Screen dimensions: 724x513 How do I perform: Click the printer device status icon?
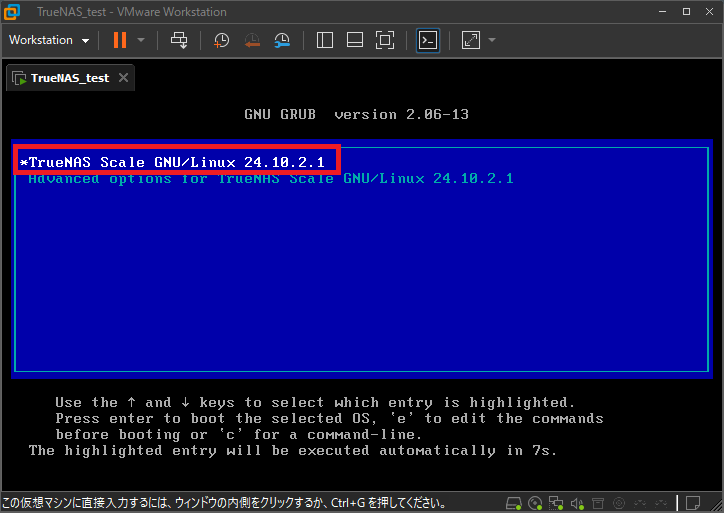click(x=598, y=503)
